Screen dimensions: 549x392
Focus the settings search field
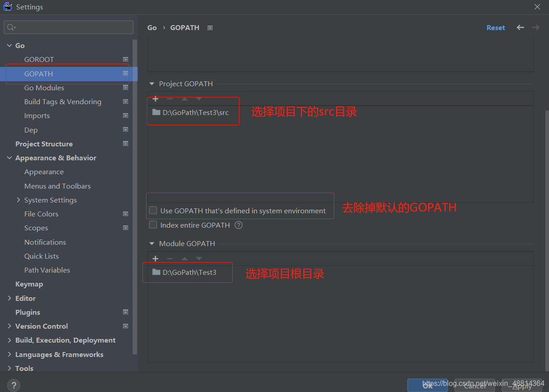pyautogui.click(x=68, y=27)
